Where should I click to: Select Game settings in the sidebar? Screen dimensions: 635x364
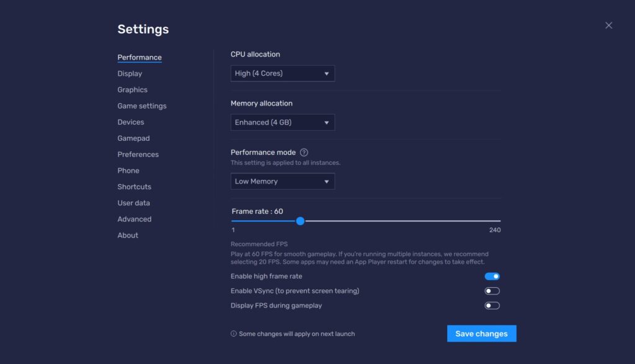click(141, 105)
